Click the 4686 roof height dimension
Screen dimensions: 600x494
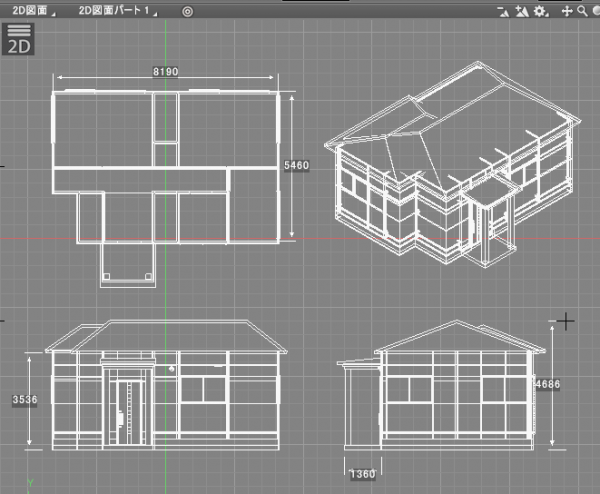click(547, 383)
